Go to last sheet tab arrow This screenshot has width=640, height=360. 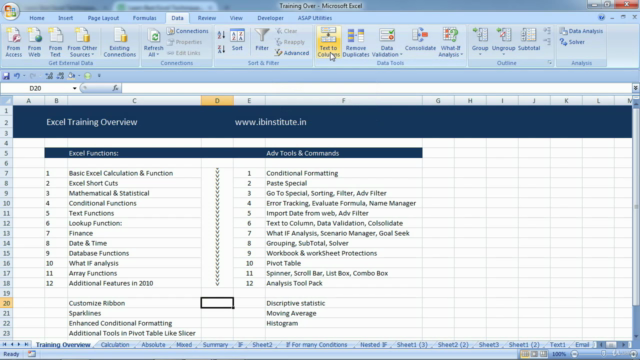[26, 345]
